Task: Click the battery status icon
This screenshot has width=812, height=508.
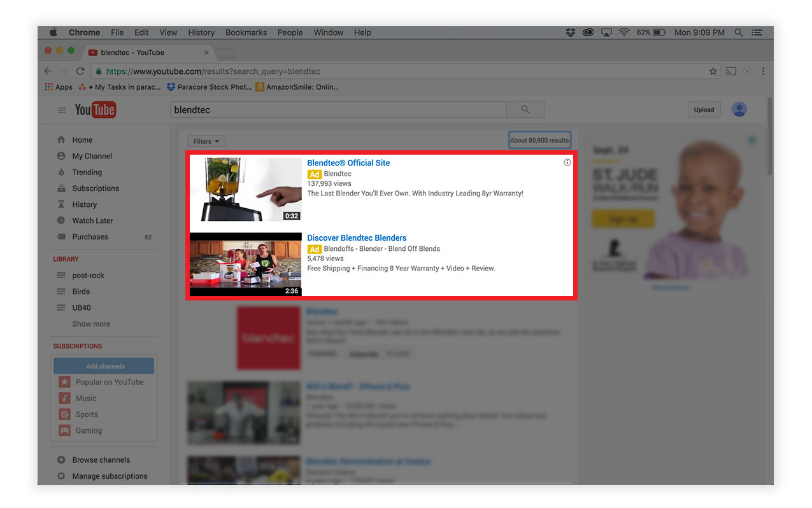Action: click(x=659, y=32)
